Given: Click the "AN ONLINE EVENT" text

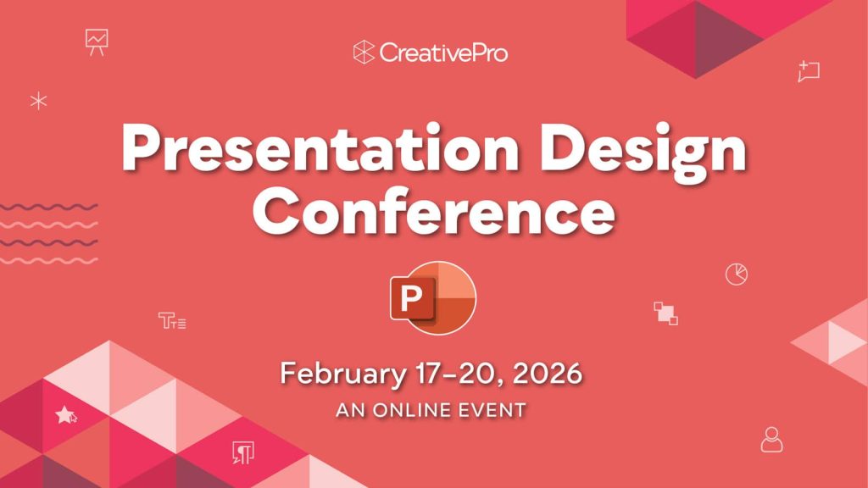Looking at the screenshot, I should pos(431,410).
